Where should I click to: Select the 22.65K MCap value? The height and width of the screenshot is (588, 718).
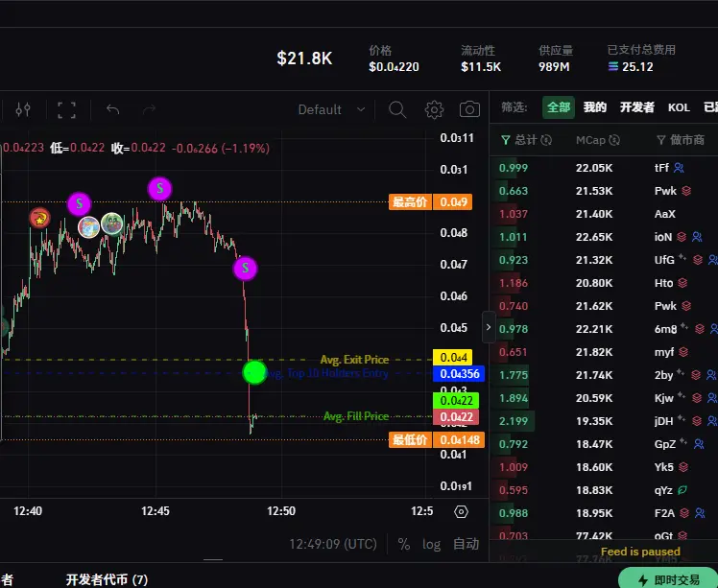tap(594, 237)
